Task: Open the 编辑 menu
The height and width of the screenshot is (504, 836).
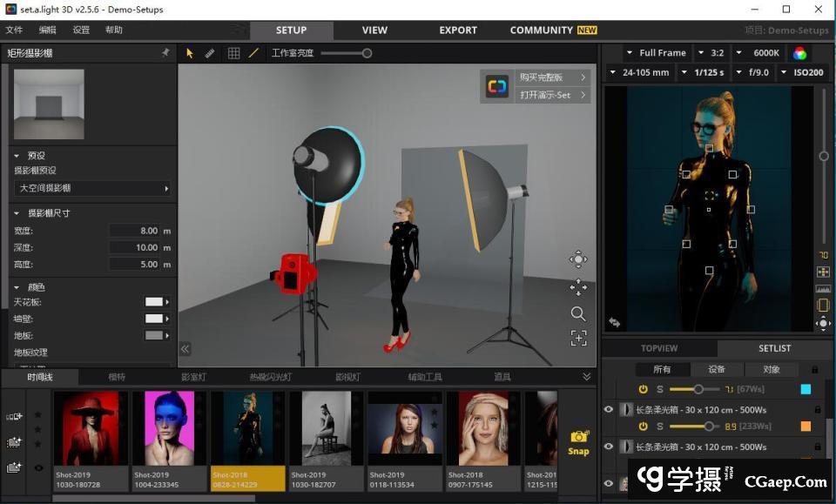Action: coord(47,30)
